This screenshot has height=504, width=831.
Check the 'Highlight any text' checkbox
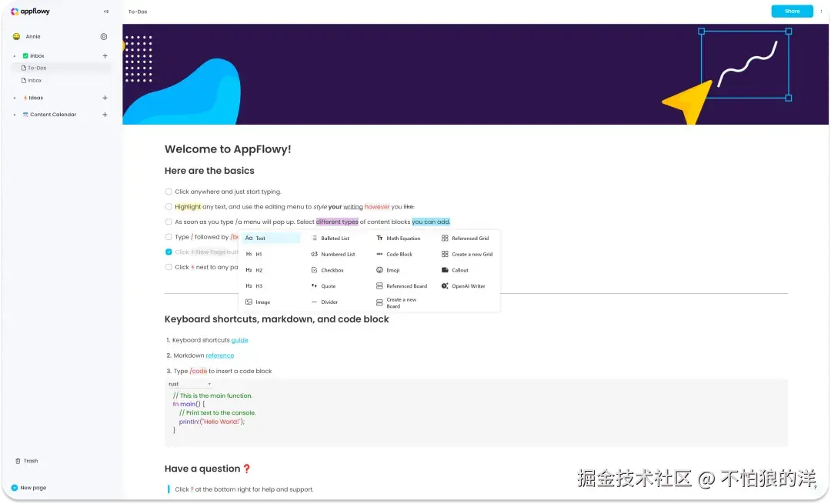point(169,206)
